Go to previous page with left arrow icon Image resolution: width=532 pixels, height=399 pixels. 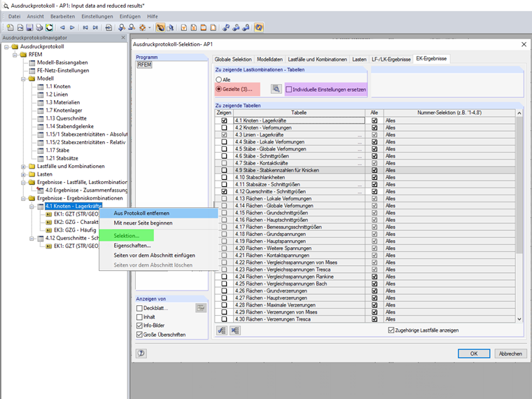click(x=62, y=27)
